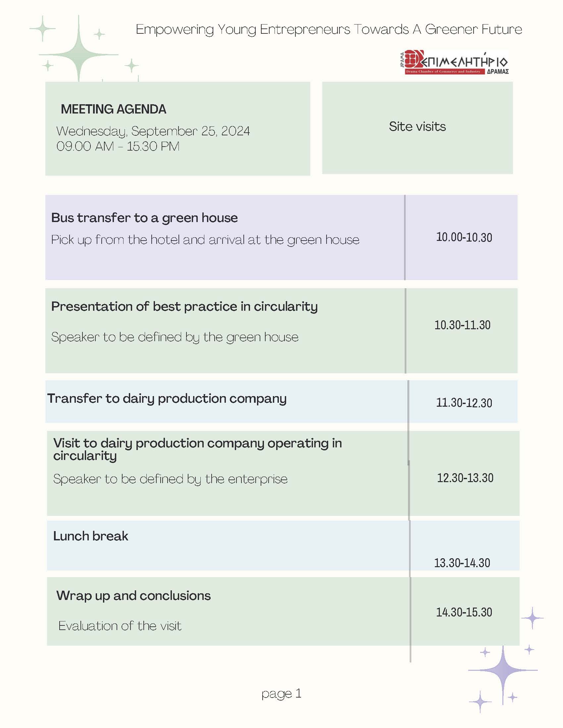The height and width of the screenshot is (728, 563).
Task: Click the 13.30-14.30 time slot
Action: pyautogui.click(x=462, y=563)
